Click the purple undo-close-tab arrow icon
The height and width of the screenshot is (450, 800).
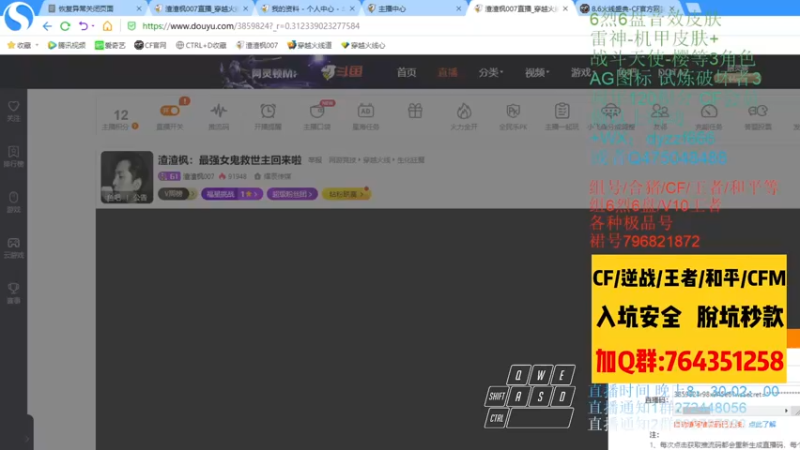tap(83, 26)
